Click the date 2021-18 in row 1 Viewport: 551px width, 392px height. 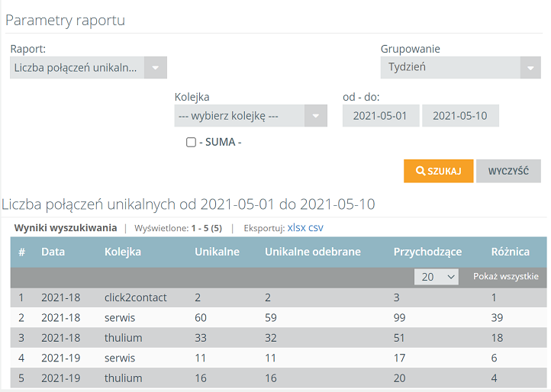[x=61, y=297]
